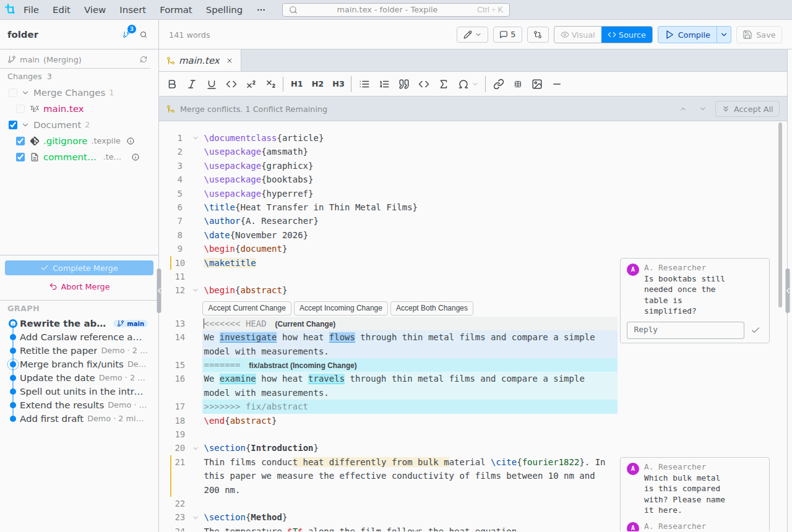Apply underline formatting
Image resolution: width=792 pixels, height=532 pixels.
tap(212, 84)
